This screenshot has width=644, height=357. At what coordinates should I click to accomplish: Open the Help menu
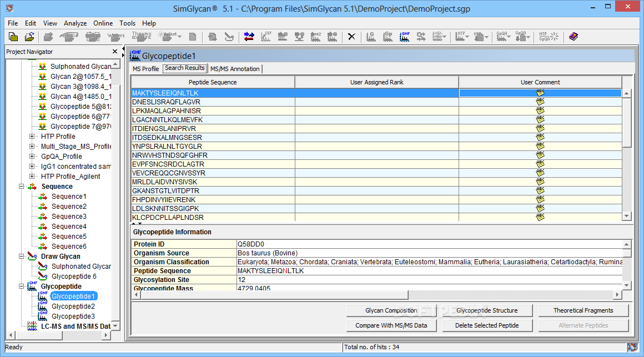pyautogui.click(x=149, y=23)
